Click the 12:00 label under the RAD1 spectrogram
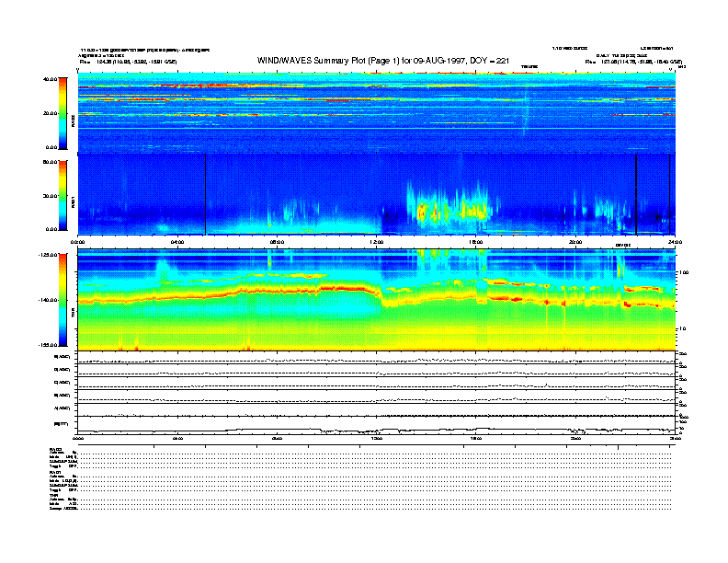This screenshot has width=728, height=563. point(377,242)
